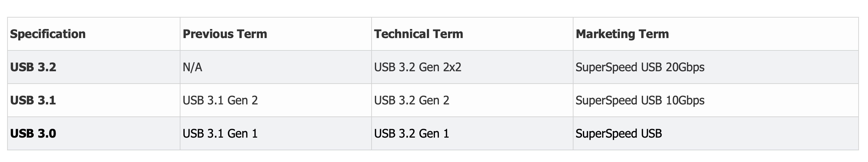
Task: Click the USB 3.1 Gen 2 cell
Action: click(x=220, y=100)
